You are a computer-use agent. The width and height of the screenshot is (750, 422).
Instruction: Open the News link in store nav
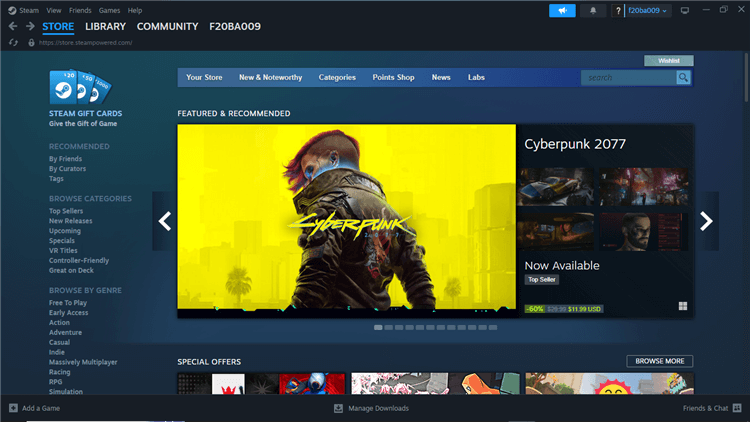[x=441, y=78]
